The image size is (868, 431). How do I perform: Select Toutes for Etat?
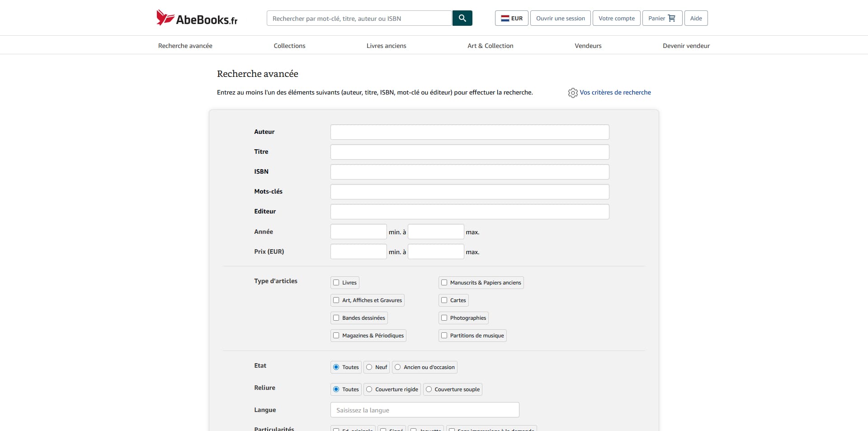pyautogui.click(x=336, y=367)
